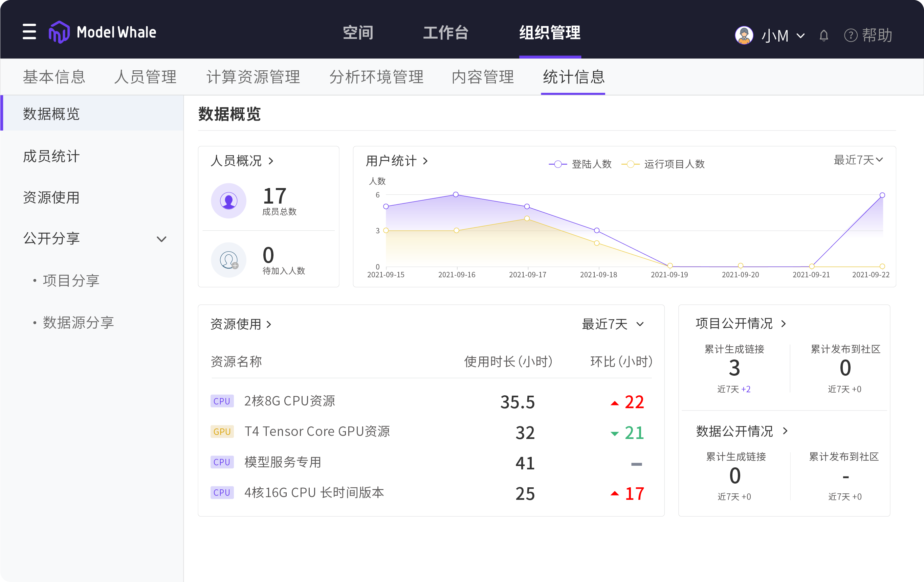Click 登陆人数 data point on 2021-09-16
924x582 pixels.
456,194
